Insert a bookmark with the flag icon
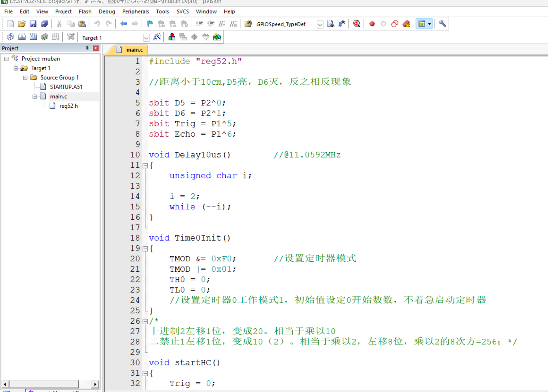 click(150, 24)
